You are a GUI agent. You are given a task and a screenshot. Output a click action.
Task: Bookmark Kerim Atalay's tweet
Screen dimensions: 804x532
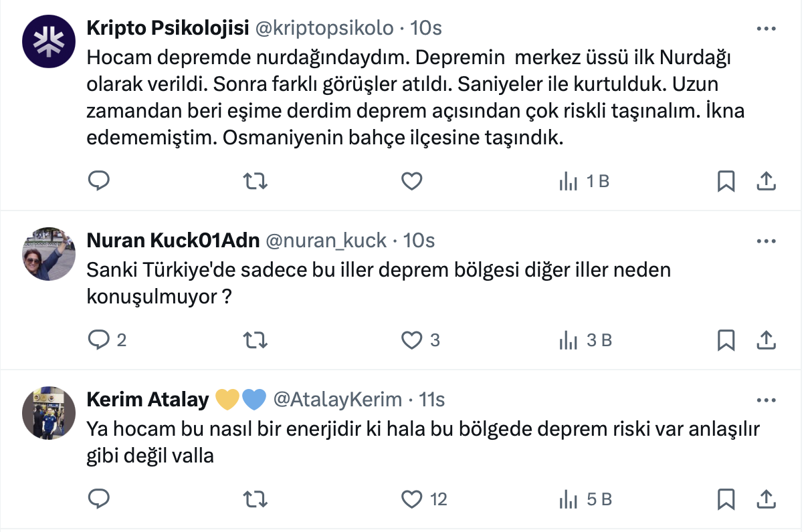(726, 499)
